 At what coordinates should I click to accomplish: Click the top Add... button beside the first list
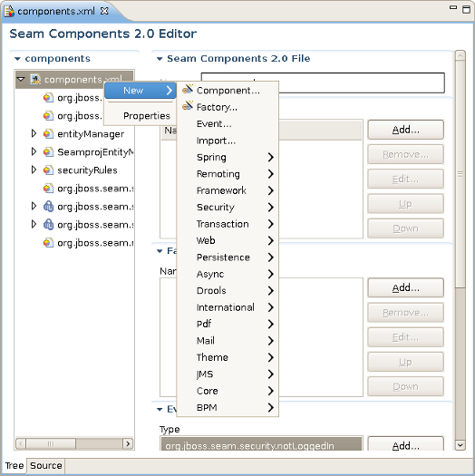pyautogui.click(x=405, y=130)
